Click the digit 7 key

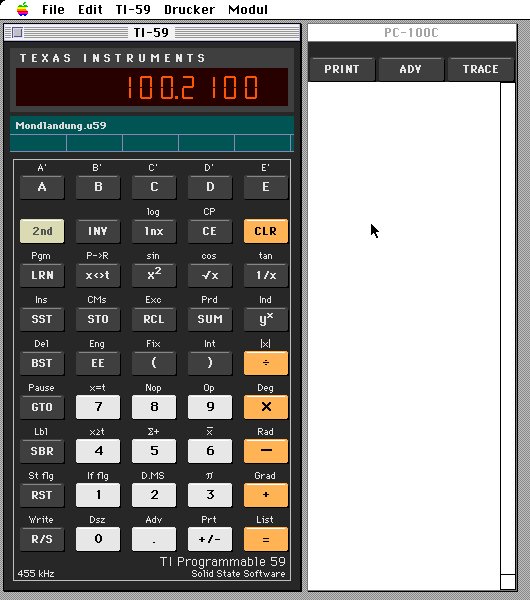(x=98, y=407)
